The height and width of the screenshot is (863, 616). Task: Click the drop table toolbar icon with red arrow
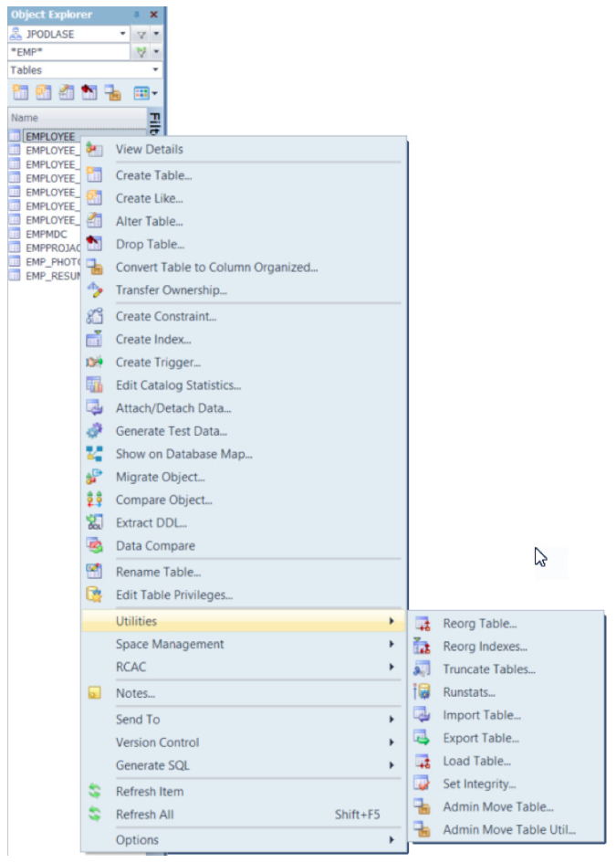pyautogui.click(x=89, y=92)
